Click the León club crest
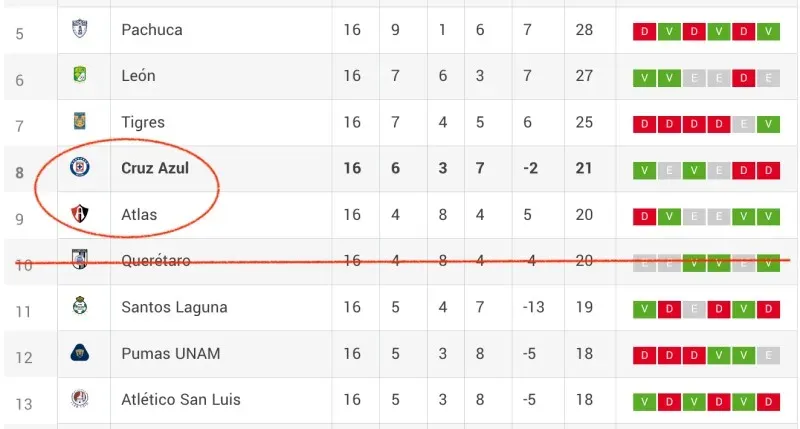The width and height of the screenshot is (800, 429). click(79, 76)
